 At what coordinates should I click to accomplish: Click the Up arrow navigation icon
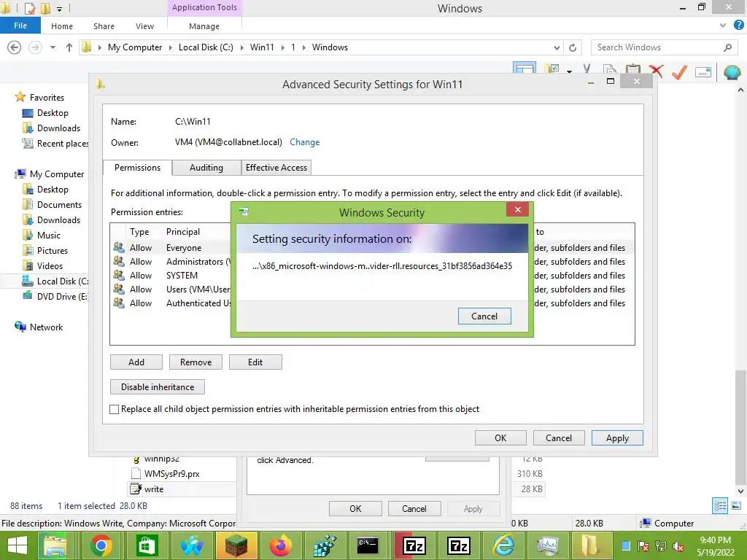coord(69,47)
